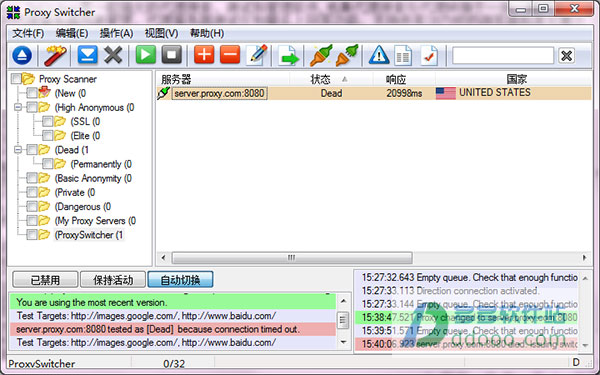Select the 'You are using the most recent version.' line
This screenshot has height=375, width=600.
pyautogui.click(x=172, y=302)
